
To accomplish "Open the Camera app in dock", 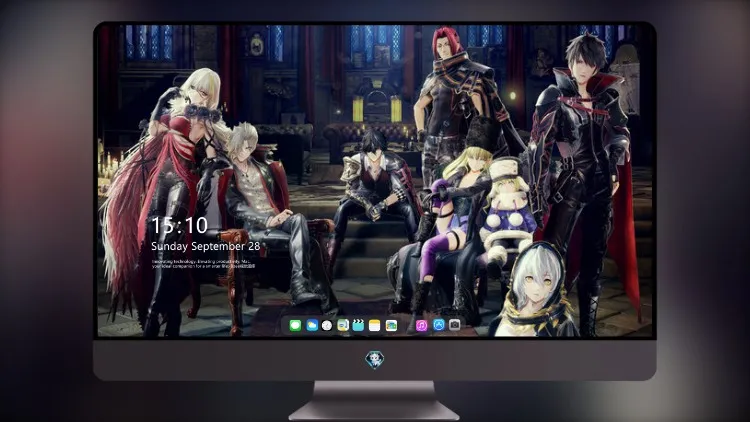I will (x=454, y=325).
